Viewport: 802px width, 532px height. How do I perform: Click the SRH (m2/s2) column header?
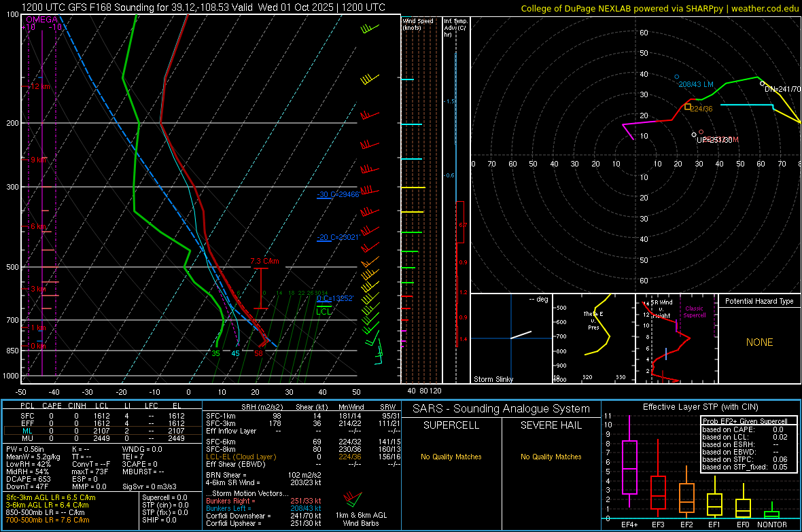[262, 407]
